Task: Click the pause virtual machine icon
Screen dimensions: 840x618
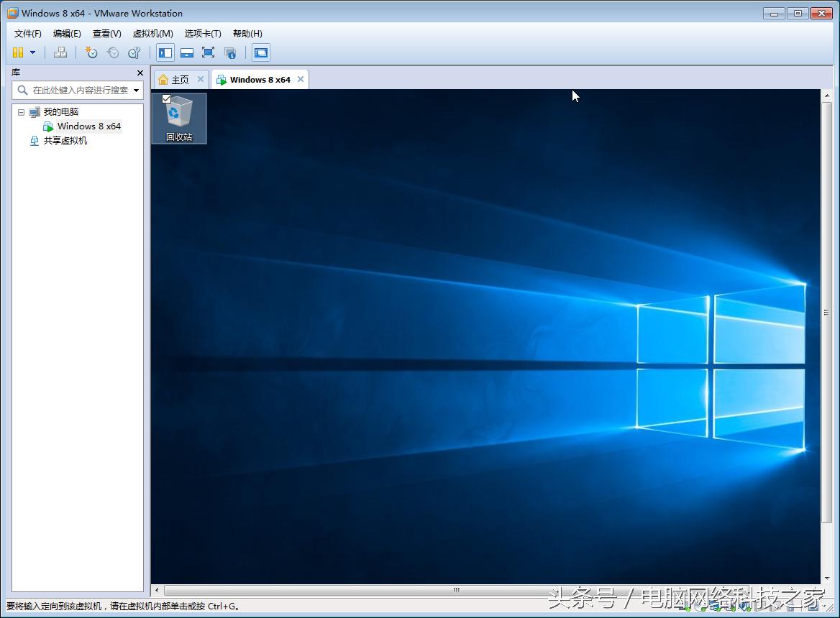Action: (18, 52)
